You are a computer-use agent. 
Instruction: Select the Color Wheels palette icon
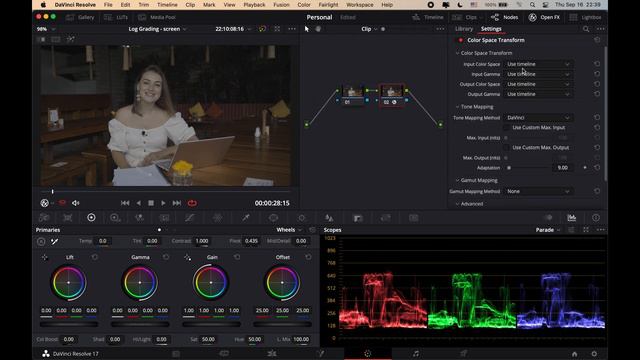91,218
